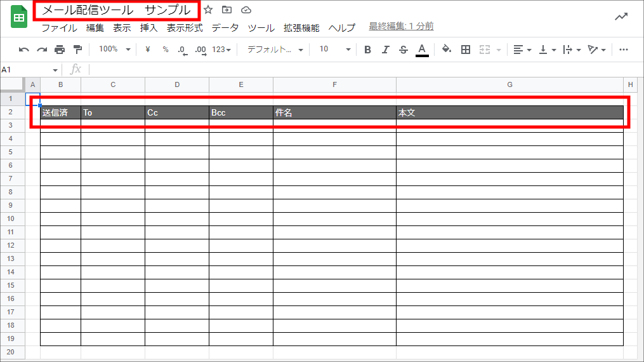
Task: Activate the paint format tool
Action: (77, 50)
